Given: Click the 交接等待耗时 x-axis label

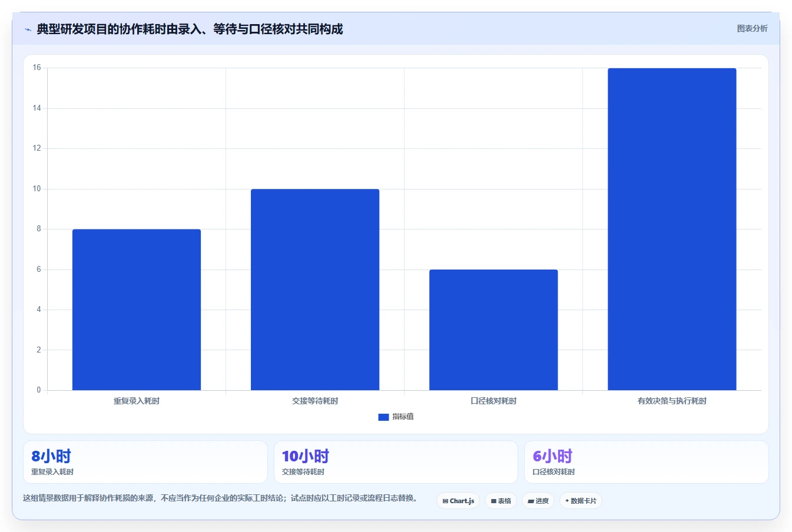Looking at the screenshot, I should 315,401.
